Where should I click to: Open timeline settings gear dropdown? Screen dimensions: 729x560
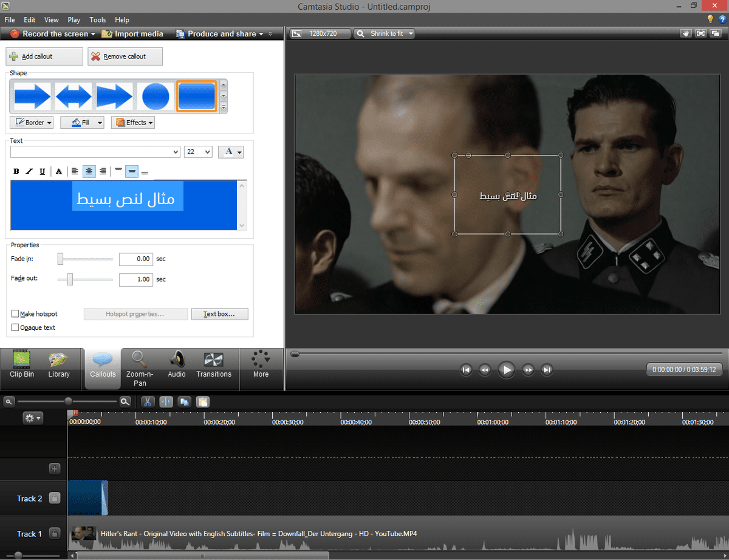click(32, 418)
